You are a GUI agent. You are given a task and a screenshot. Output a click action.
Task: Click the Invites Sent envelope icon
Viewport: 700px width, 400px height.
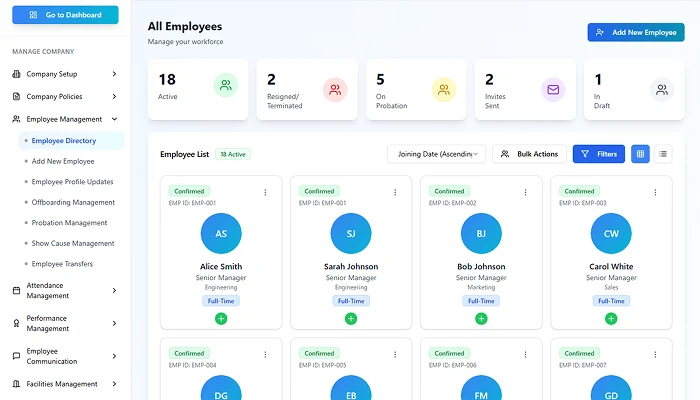[552, 90]
